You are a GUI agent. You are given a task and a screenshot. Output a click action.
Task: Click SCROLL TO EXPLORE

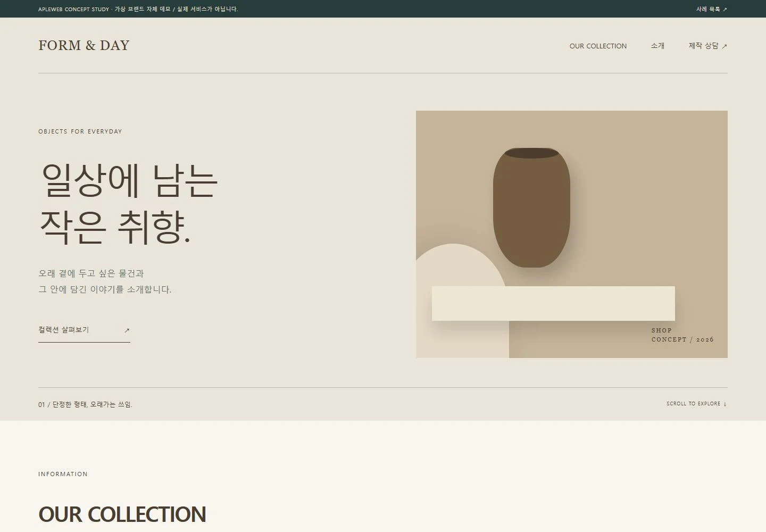tap(696, 404)
